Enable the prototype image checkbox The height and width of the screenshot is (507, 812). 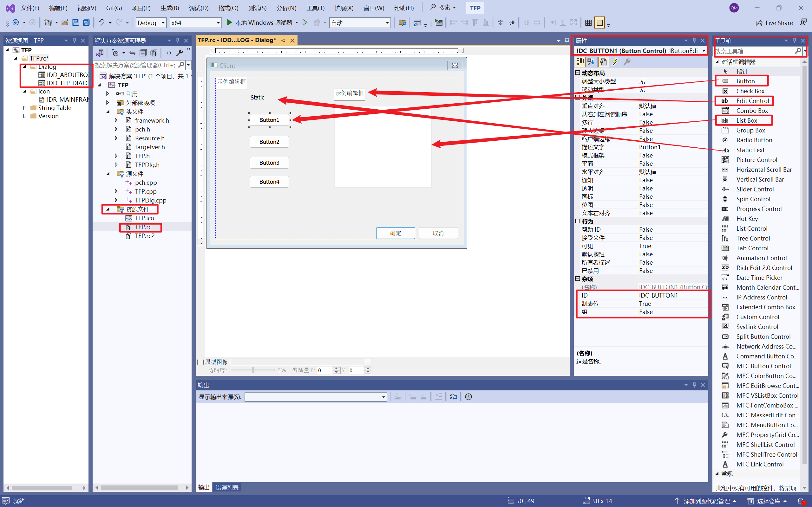coord(201,362)
